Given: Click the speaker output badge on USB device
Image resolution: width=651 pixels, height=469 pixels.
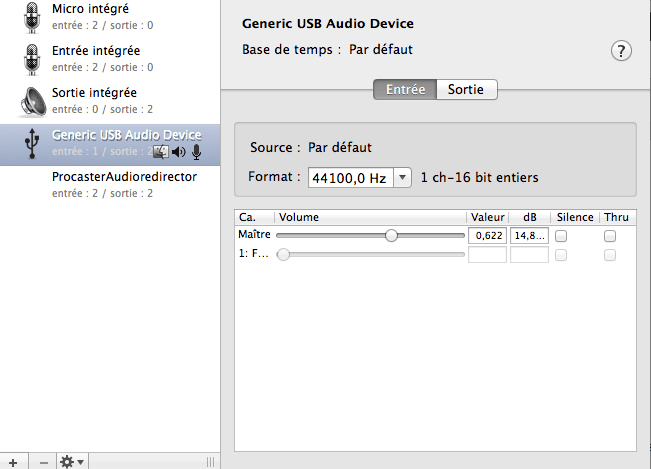Looking at the screenshot, I should (x=178, y=152).
